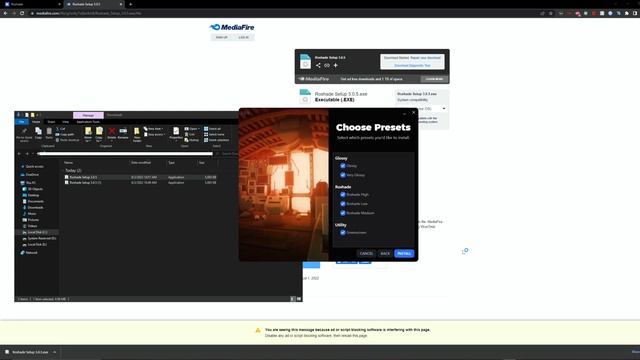Open the Open dropdown in Explorer ribbon
Image resolution: width=640 pixels, height=360 pixels.
click(x=192, y=129)
